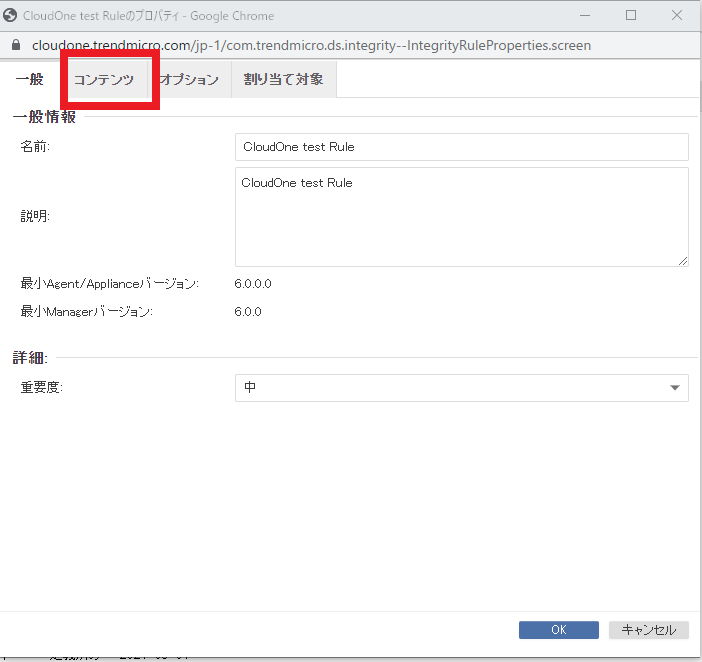Click the 名前 label
Viewport: 702px width, 662px height.
(x=35, y=147)
